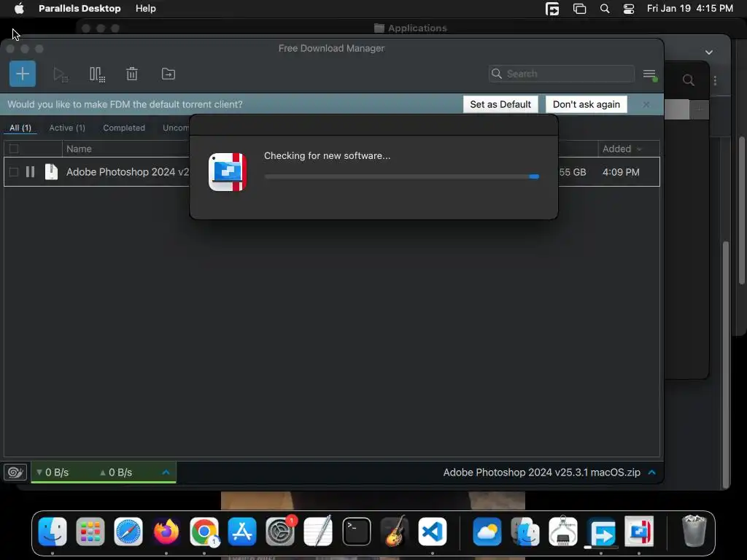Open the background window three-dot menu
The image size is (747, 560).
pyautogui.click(x=715, y=80)
